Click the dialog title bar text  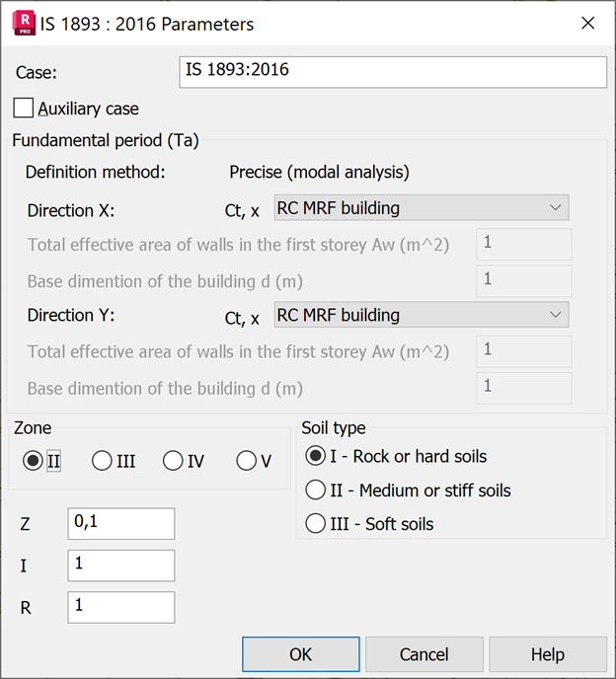(147, 24)
